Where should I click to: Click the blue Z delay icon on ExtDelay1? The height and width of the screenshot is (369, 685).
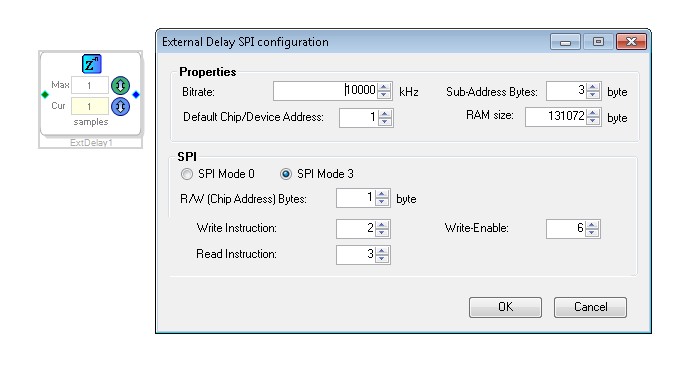[x=92, y=64]
